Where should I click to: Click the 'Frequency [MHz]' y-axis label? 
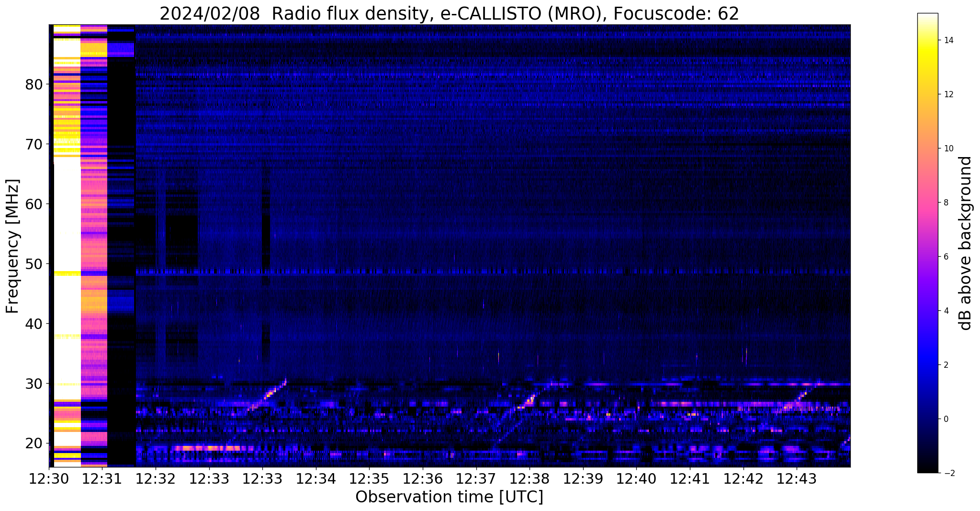click(x=13, y=246)
